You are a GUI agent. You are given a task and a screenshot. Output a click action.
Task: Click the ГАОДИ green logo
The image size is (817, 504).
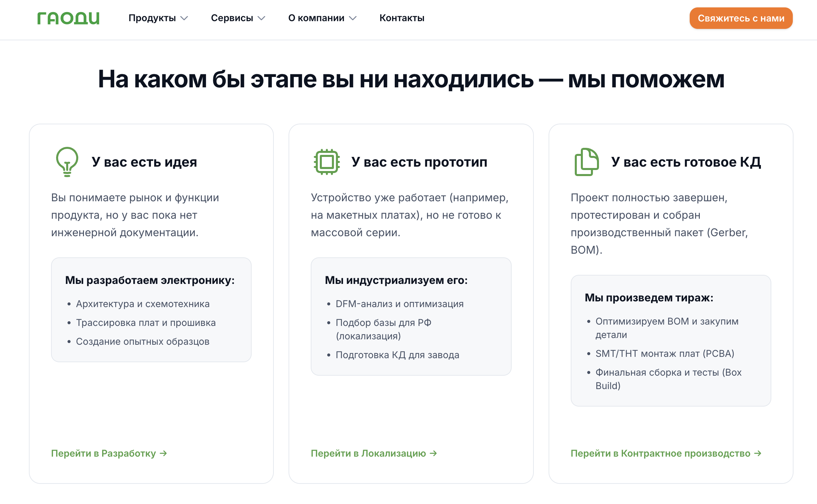68,18
